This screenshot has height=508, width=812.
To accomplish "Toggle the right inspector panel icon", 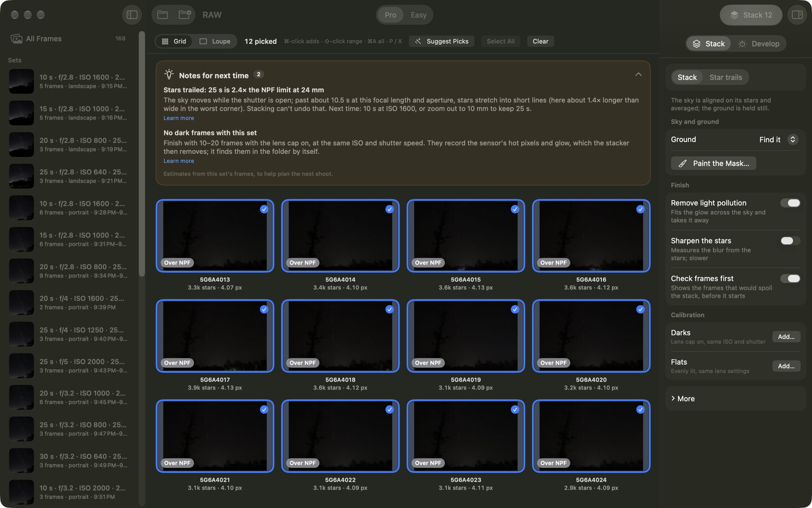I will (x=797, y=15).
